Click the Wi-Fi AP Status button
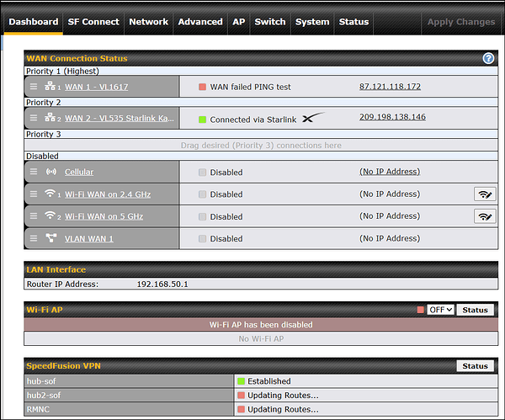Screen dimensions: 505x420 tap(475, 310)
